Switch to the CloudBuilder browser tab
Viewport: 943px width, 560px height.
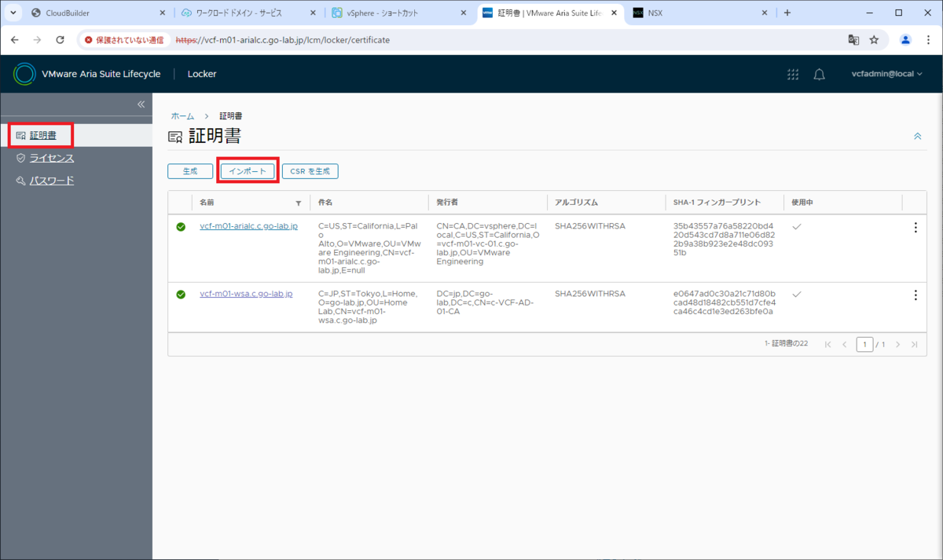point(98,13)
